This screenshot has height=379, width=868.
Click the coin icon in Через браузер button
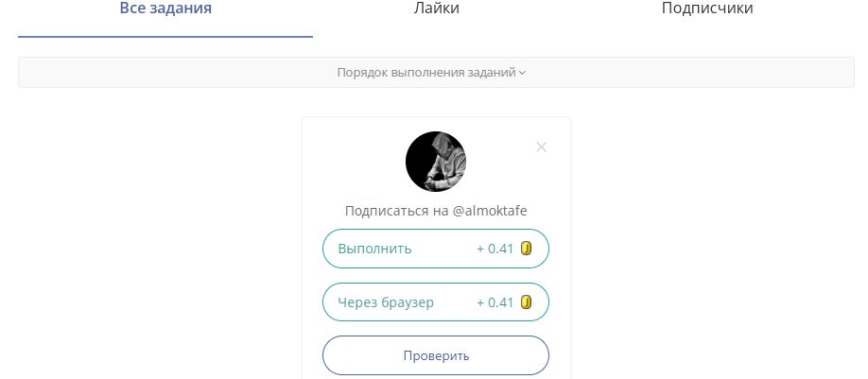pos(527,302)
